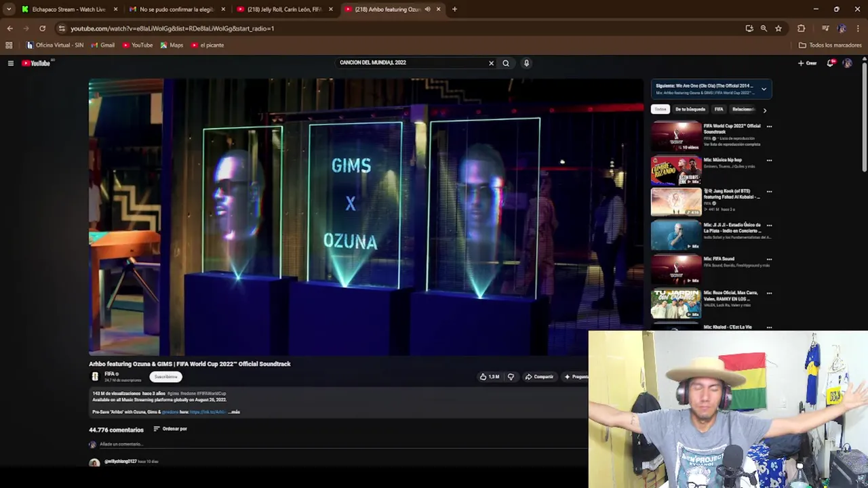Go to YouTube home via logo
The width and height of the screenshot is (868, 488).
click(36, 63)
